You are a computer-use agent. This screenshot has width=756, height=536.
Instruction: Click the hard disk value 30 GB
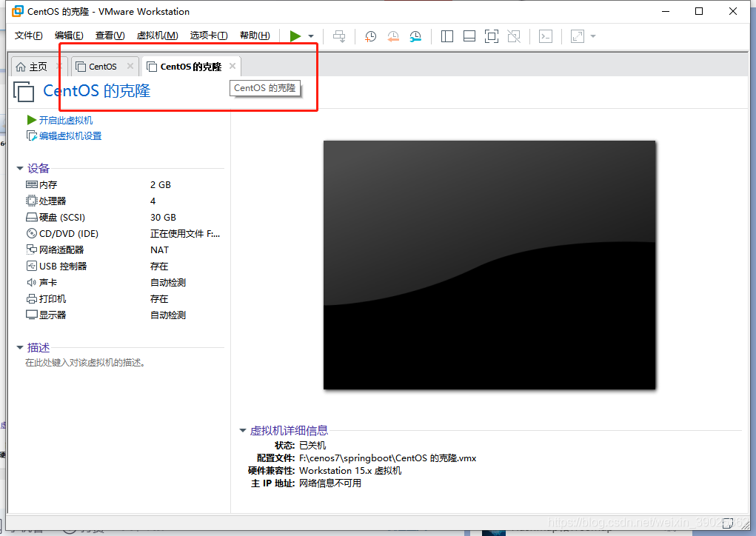(163, 218)
